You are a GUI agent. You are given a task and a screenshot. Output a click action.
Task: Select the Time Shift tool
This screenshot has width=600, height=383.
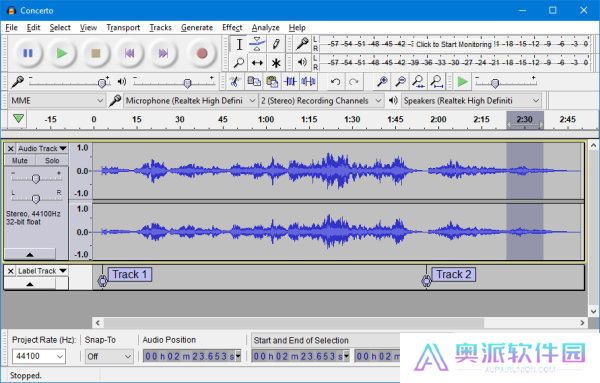(258, 62)
